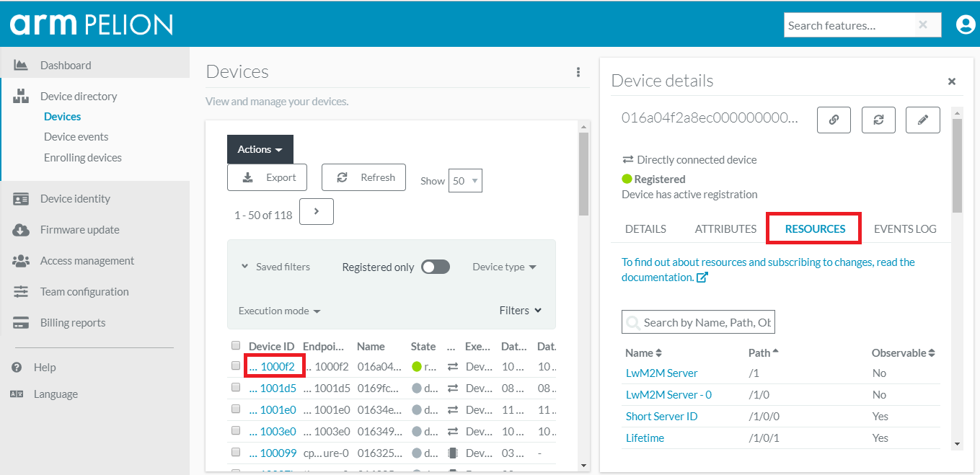Select all devices with header checkbox
Image resolution: width=980 pixels, height=475 pixels.
click(x=236, y=346)
